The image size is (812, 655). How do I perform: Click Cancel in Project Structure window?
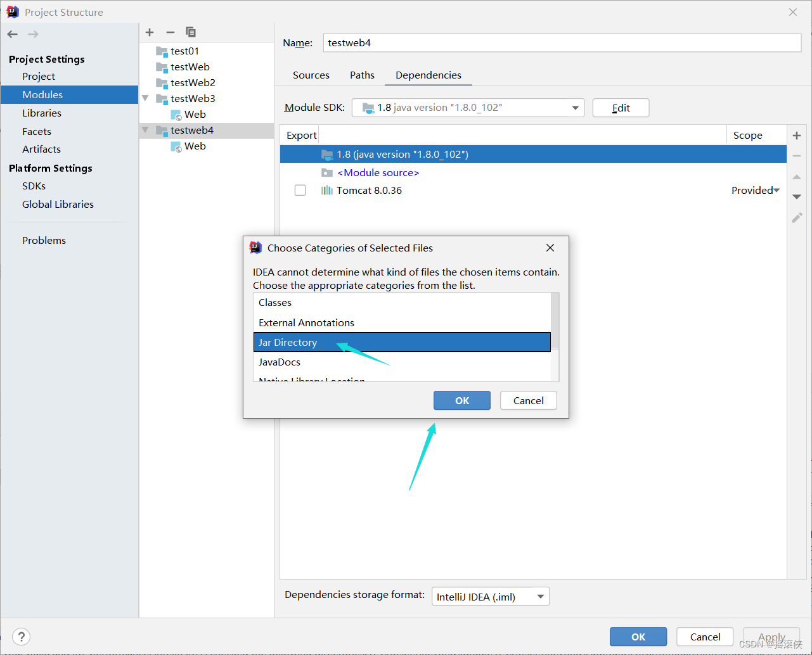click(x=705, y=637)
